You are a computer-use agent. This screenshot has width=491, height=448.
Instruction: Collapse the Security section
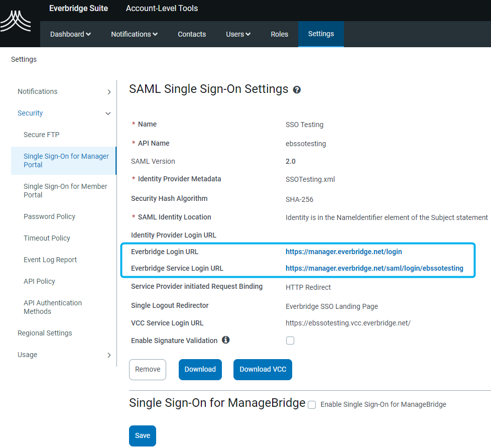(30, 113)
